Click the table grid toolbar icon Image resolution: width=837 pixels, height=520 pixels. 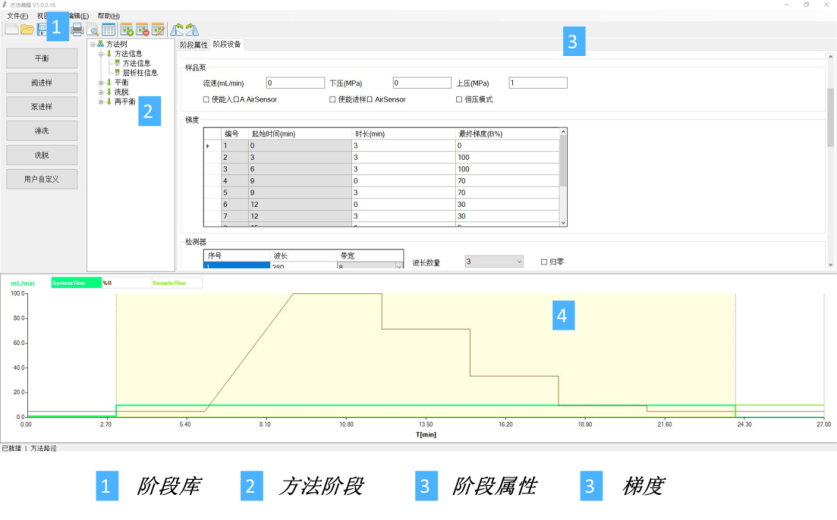click(108, 30)
